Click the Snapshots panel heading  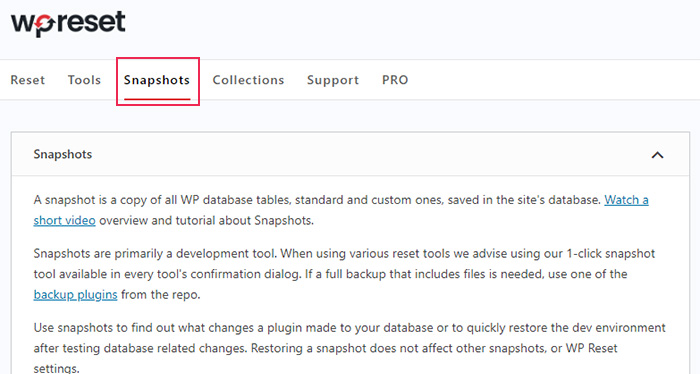[62, 154]
